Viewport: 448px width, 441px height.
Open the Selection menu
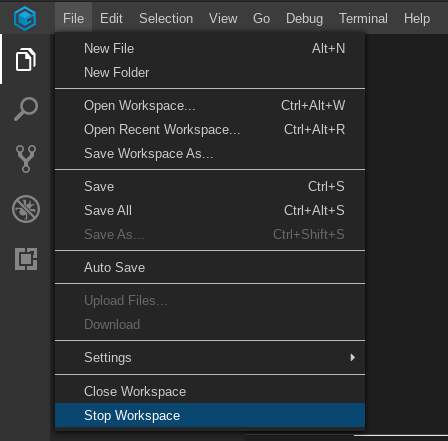(x=166, y=18)
